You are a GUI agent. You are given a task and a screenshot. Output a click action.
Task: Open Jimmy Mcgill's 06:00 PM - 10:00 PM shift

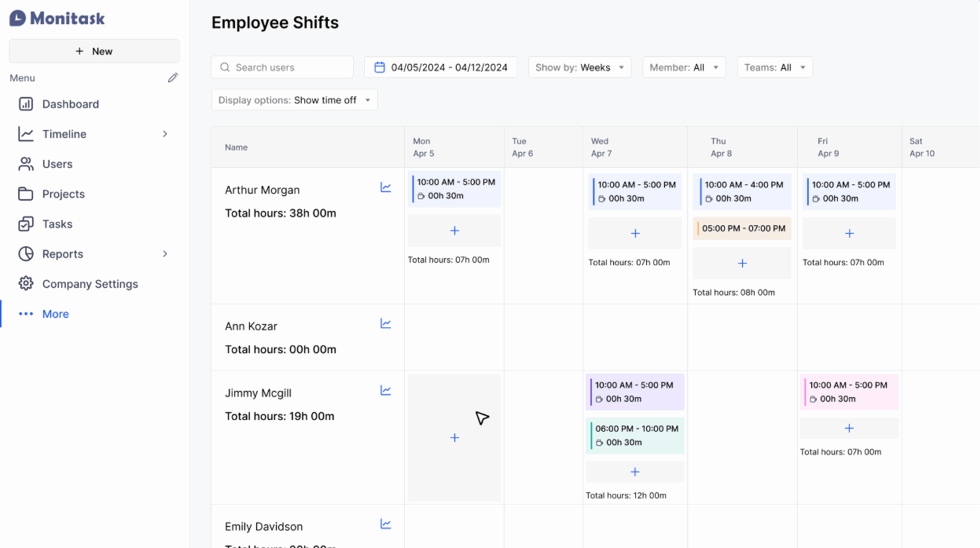(x=635, y=435)
